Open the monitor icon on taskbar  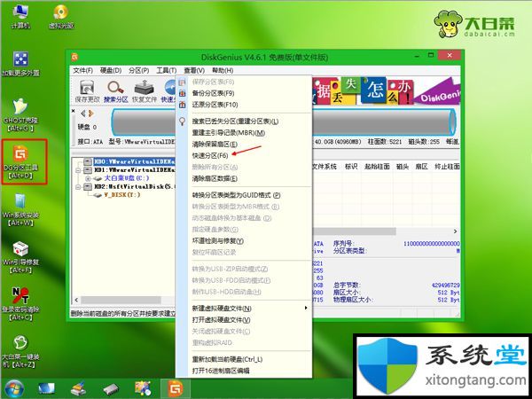click(x=46, y=389)
